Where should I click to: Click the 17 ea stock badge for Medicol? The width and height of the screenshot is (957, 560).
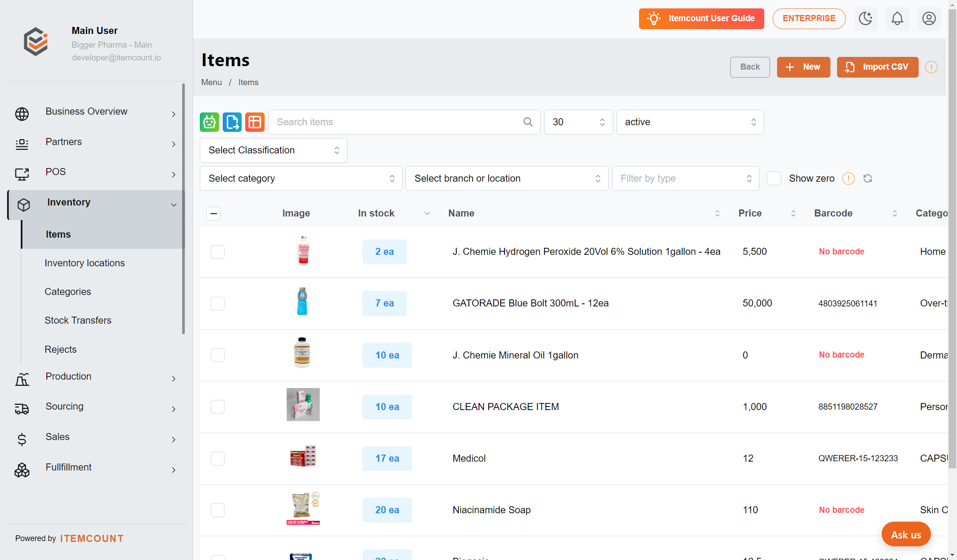click(x=387, y=459)
